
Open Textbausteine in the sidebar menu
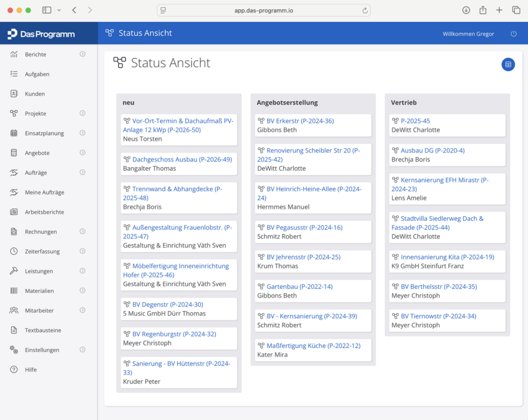[x=43, y=330]
